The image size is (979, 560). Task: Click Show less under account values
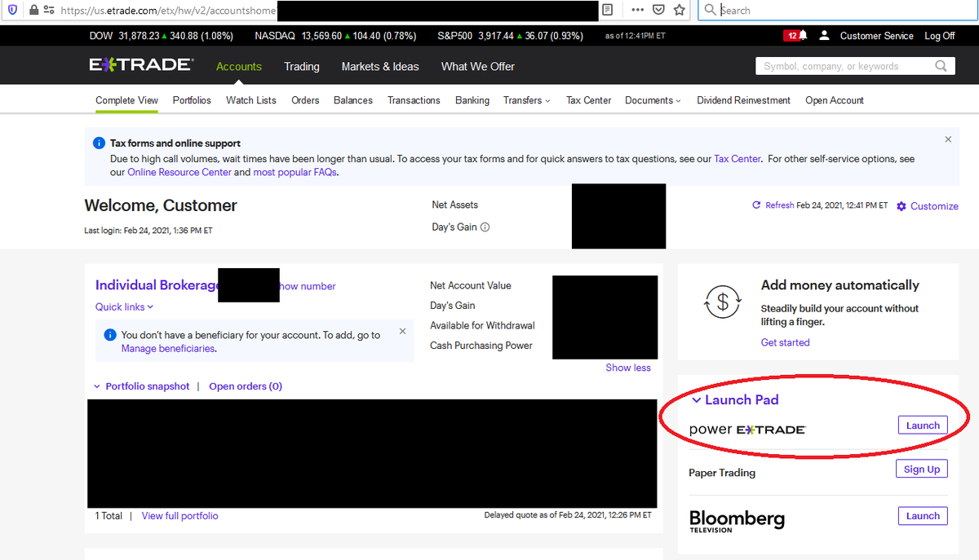[628, 368]
